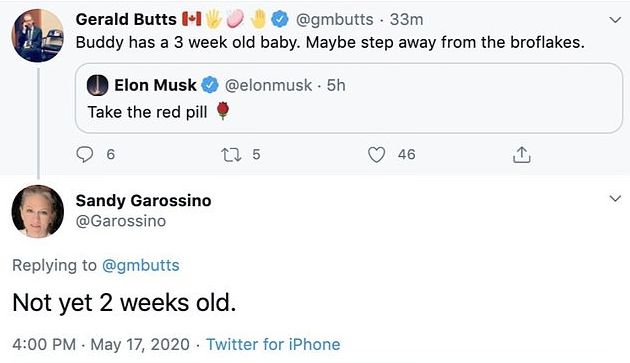Click the Sandy Garossino name
Viewport: 630px width, 363px height.
click(x=143, y=200)
